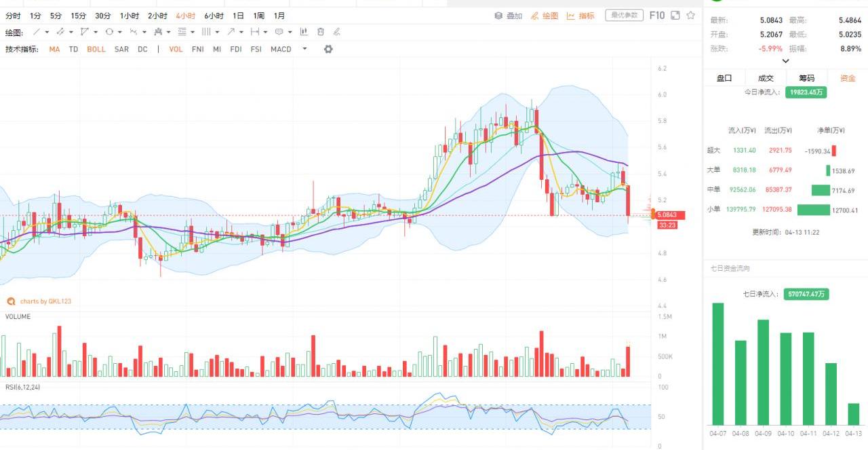
Task: Open dropdown arrow next to line tool
Action: [47, 32]
